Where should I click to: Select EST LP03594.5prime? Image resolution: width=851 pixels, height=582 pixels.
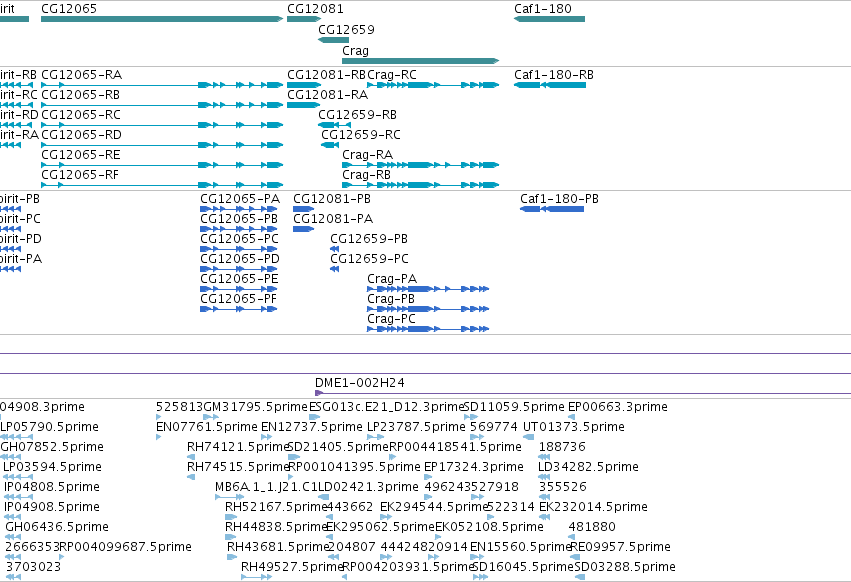[x=52, y=467]
